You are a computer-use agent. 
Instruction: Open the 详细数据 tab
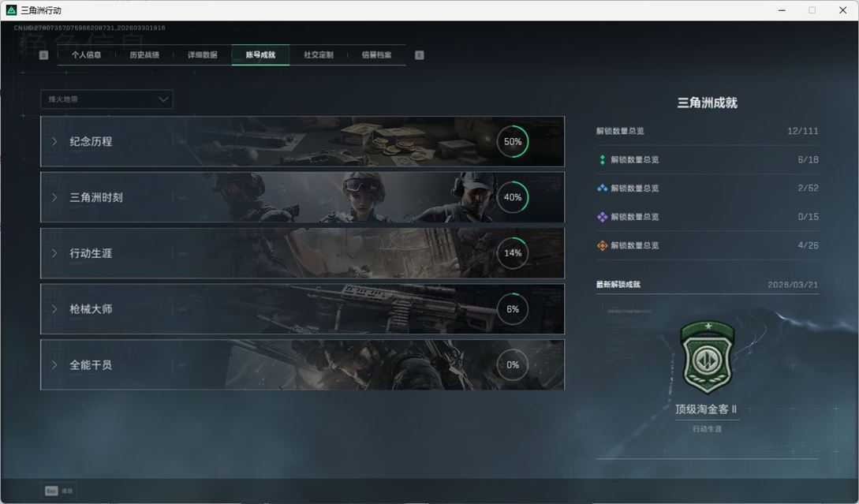pyautogui.click(x=202, y=54)
